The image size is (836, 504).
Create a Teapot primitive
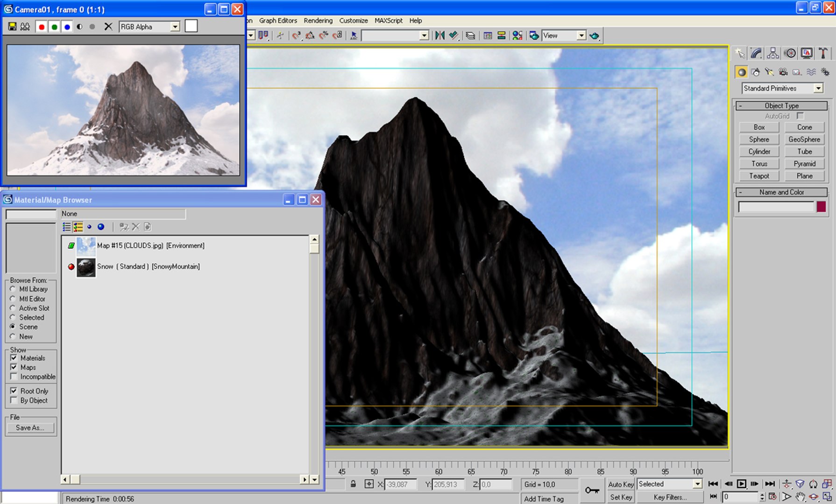(x=759, y=176)
